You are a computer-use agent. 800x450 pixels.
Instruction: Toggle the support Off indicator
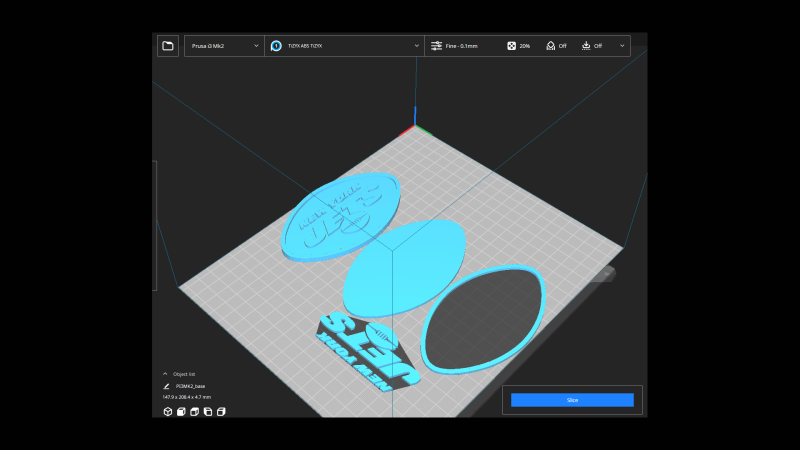[x=551, y=46]
